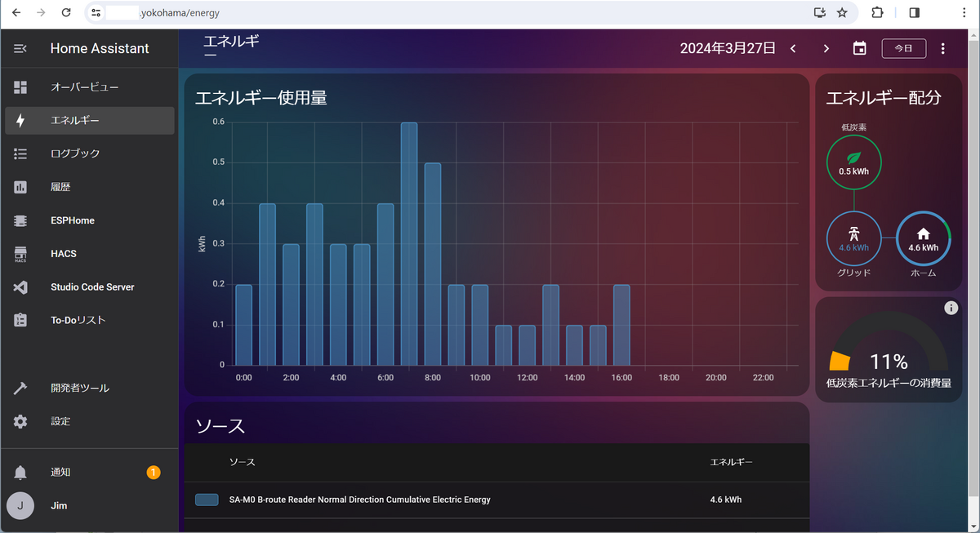Viewport: 980px width, 533px height.
Task: Click the 2024年3月27日 date text
Action: pos(728,48)
